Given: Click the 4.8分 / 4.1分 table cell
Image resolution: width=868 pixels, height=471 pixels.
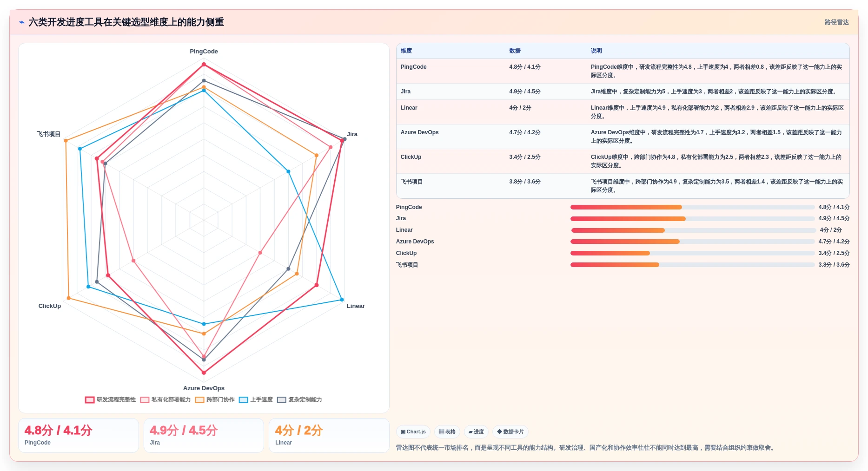Looking at the screenshot, I should point(524,67).
